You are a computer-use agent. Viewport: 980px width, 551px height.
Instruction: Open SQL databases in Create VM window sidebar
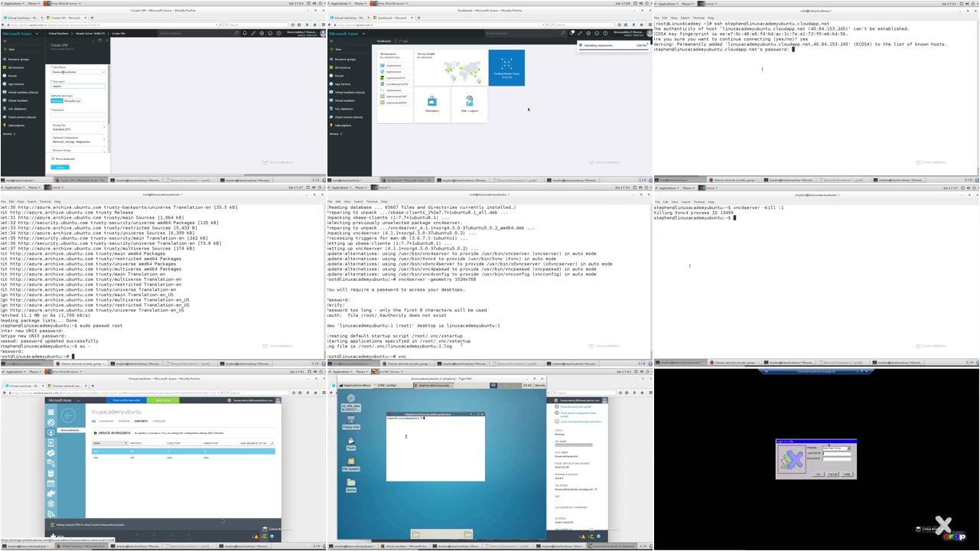coord(15,109)
